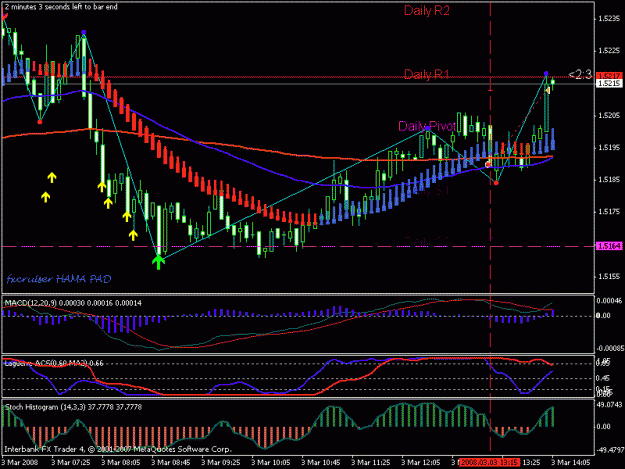Select the topmost yellow up arrow
Screen dimensions: 625x469
tap(52, 177)
